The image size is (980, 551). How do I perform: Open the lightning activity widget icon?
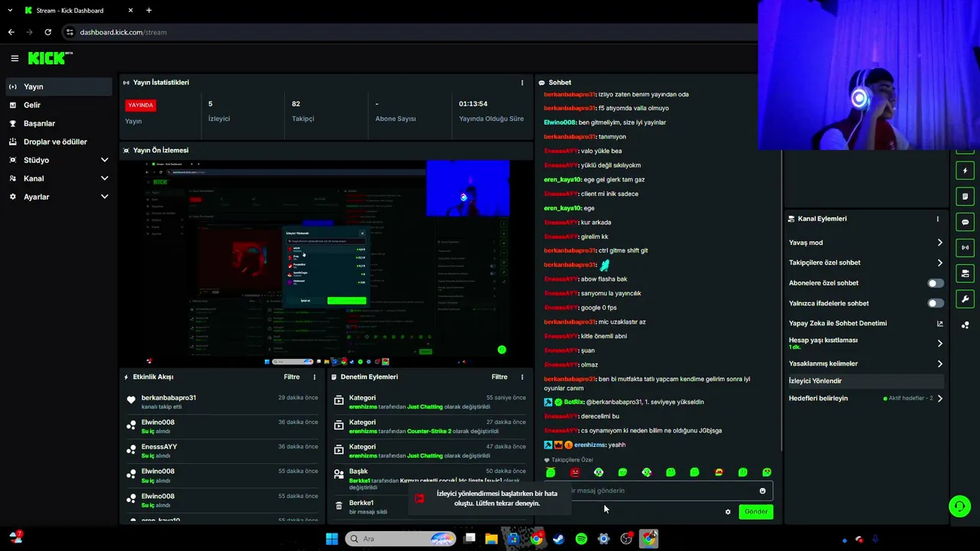pyautogui.click(x=965, y=171)
